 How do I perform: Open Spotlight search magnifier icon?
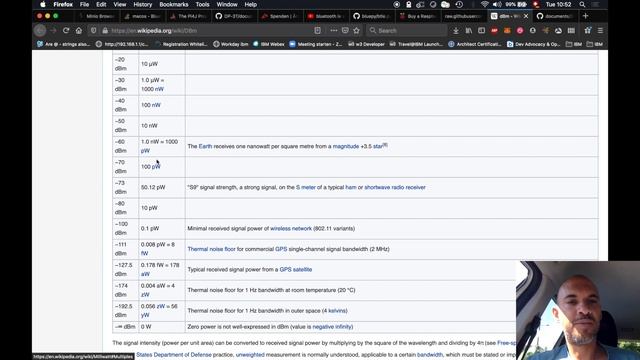(x=582, y=4)
